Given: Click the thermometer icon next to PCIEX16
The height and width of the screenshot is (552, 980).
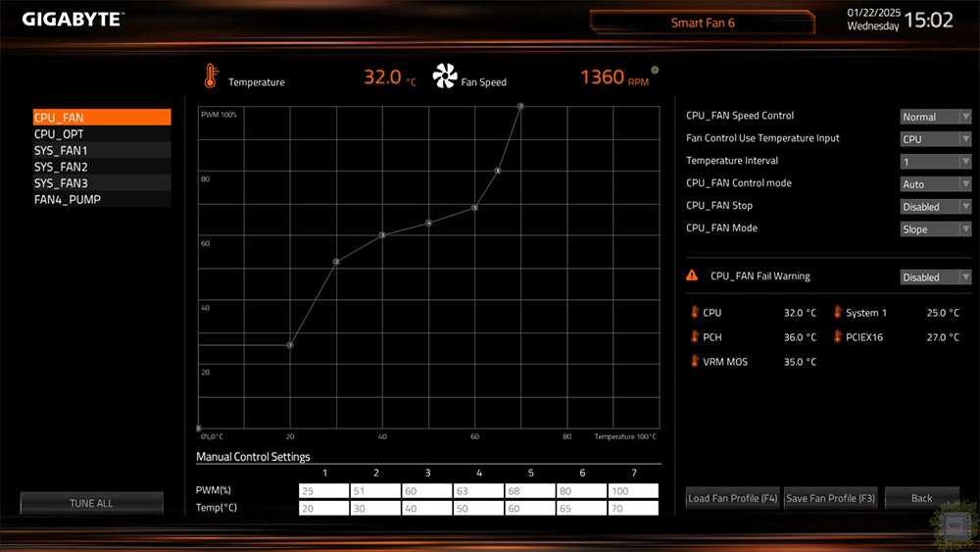Looking at the screenshot, I should [838, 336].
